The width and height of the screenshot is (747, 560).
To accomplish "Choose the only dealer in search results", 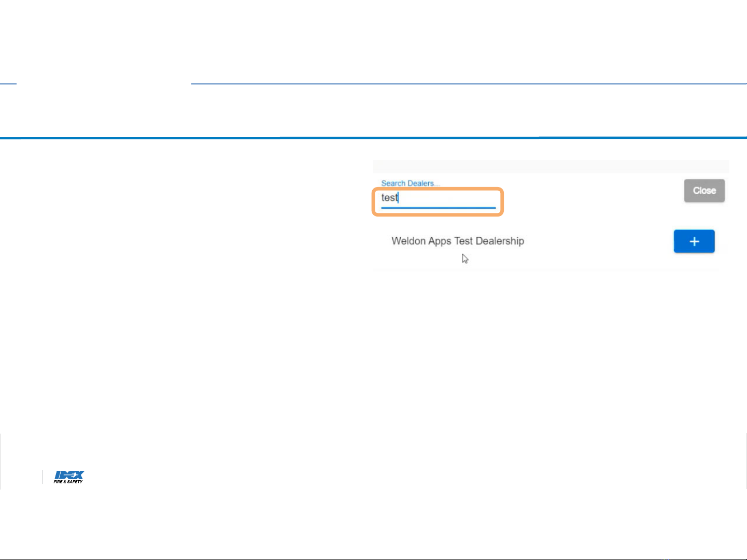I will [x=457, y=241].
